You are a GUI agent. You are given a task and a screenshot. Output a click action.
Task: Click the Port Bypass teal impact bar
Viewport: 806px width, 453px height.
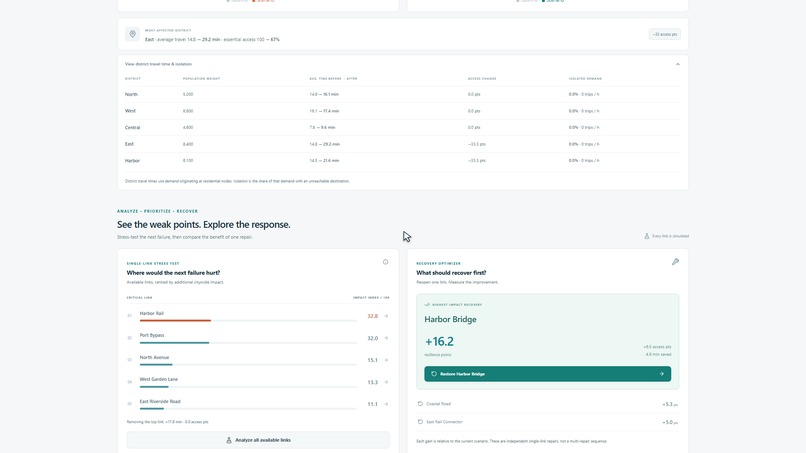tap(174, 343)
